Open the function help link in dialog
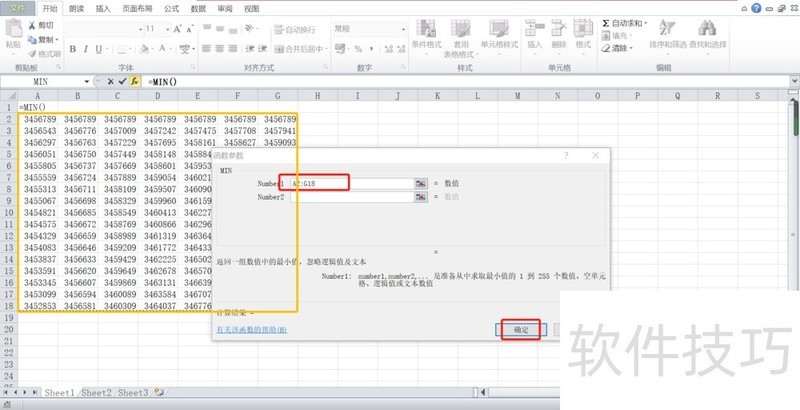The image size is (800, 410). 252,330
